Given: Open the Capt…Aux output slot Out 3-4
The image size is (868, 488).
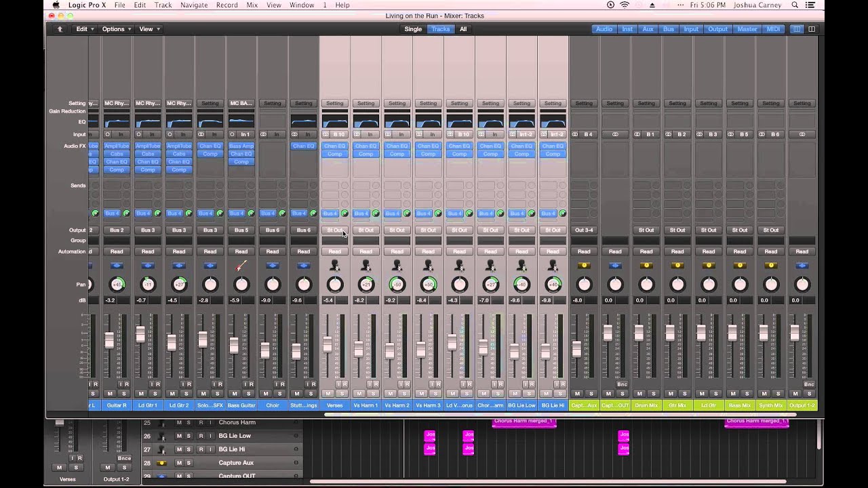Looking at the screenshot, I should (584, 230).
